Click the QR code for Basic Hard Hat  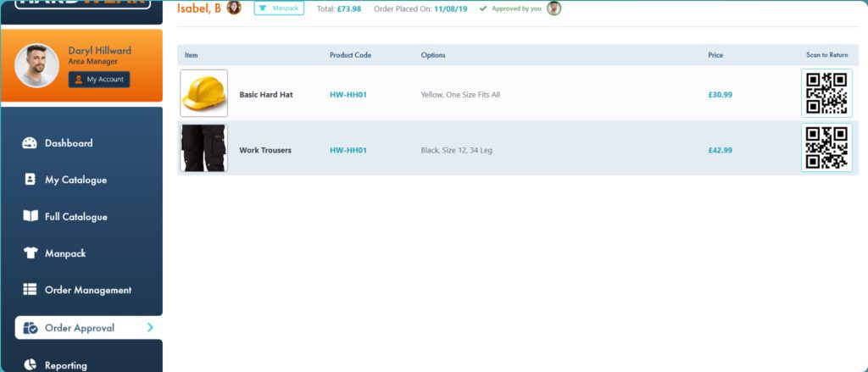pyautogui.click(x=826, y=93)
